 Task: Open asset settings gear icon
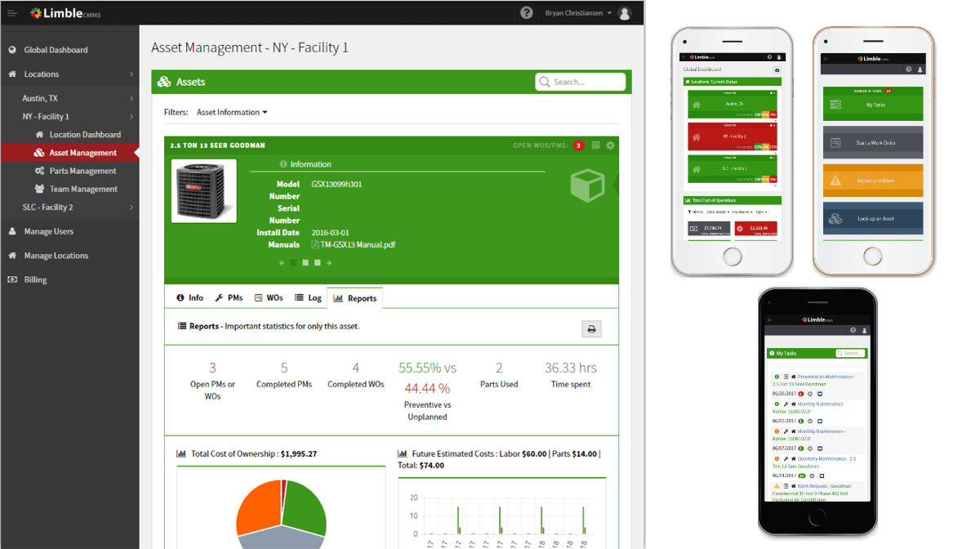[610, 145]
